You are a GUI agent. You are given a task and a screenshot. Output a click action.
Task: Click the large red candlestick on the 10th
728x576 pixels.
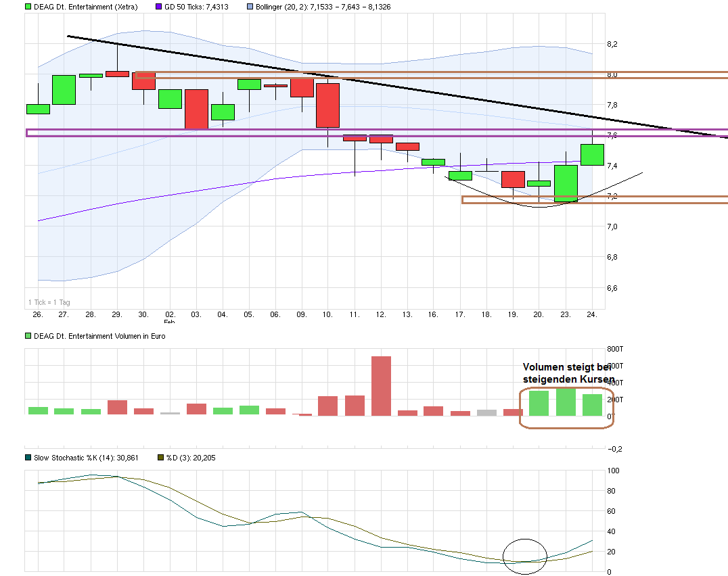(x=327, y=105)
